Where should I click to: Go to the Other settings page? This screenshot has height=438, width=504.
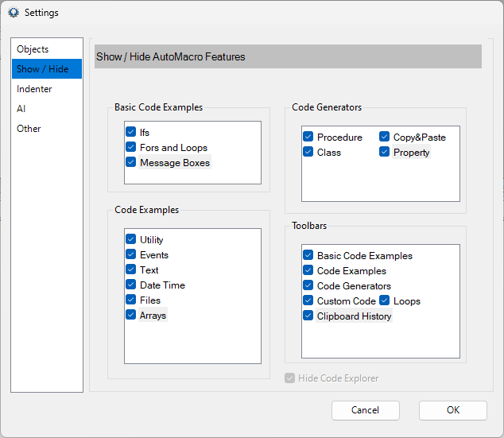point(47,129)
